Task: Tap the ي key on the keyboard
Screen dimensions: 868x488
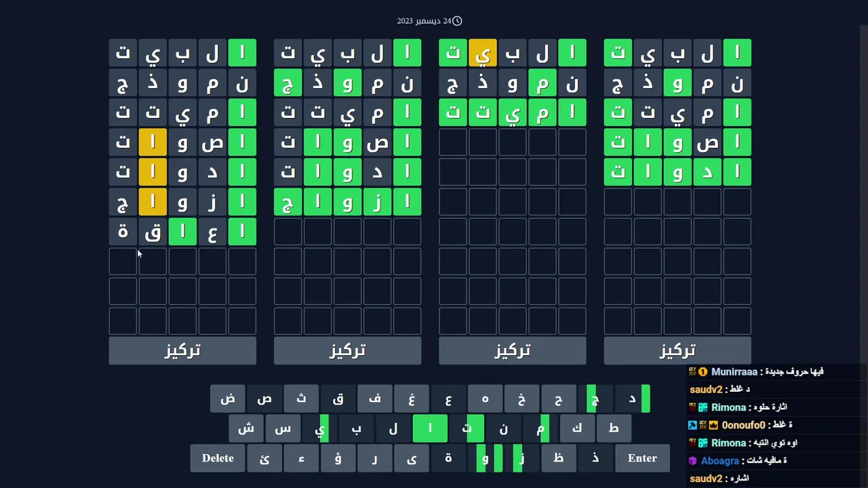Action: coord(319,428)
